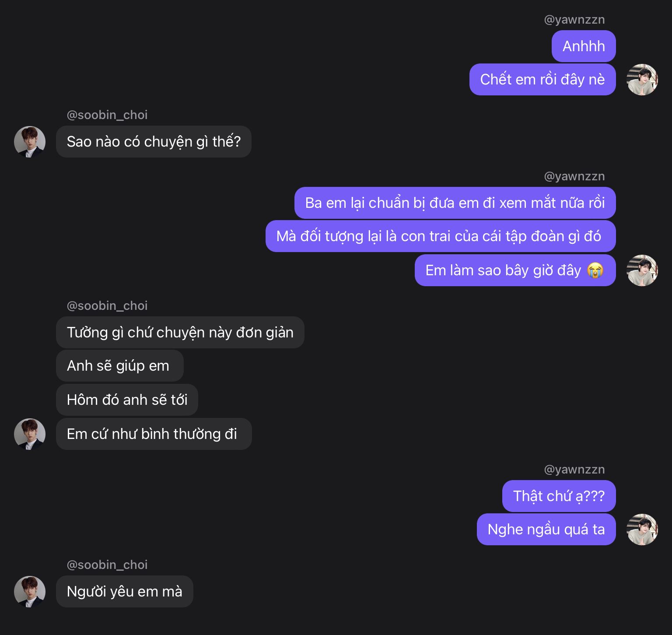This screenshot has height=635, width=672.
Task: Open yawnzzn's avatar beside "Nghe ngầu quá ta"
Action: pyautogui.click(x=642, y=530)
